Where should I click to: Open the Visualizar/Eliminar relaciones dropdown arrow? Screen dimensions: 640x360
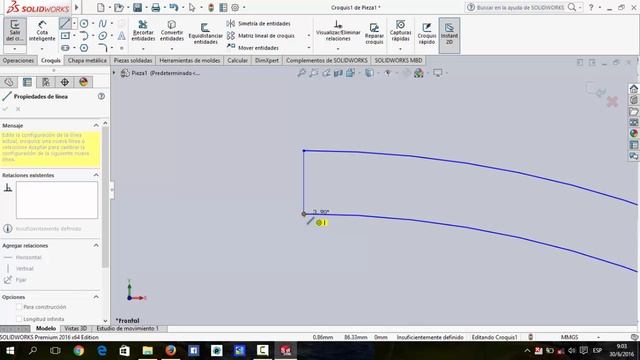coord(338,49)
